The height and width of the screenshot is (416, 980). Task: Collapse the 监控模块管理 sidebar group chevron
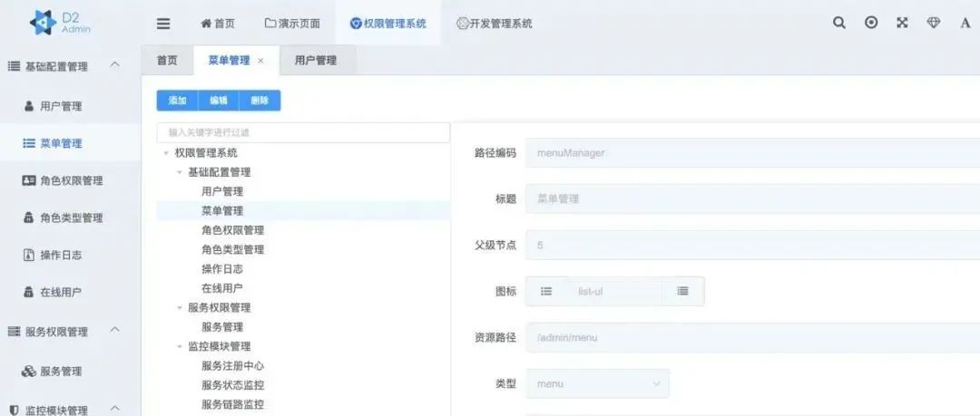click(x=115, y=409)
